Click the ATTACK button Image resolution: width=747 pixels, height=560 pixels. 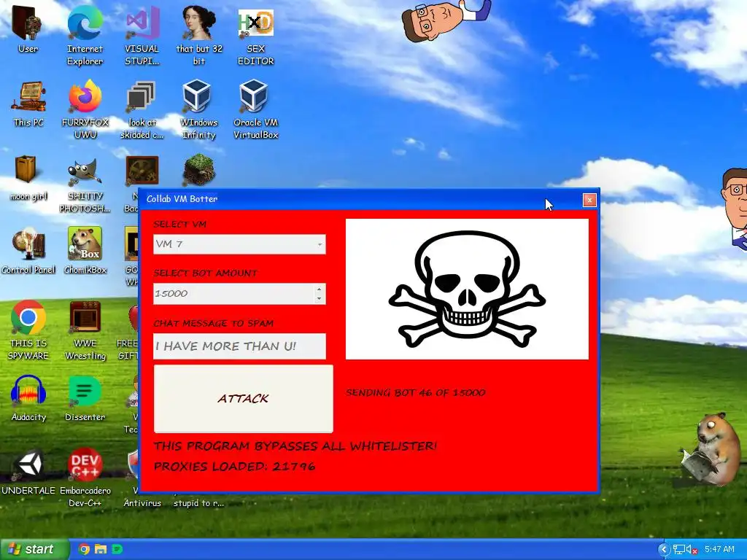click(x=243, y=399)
